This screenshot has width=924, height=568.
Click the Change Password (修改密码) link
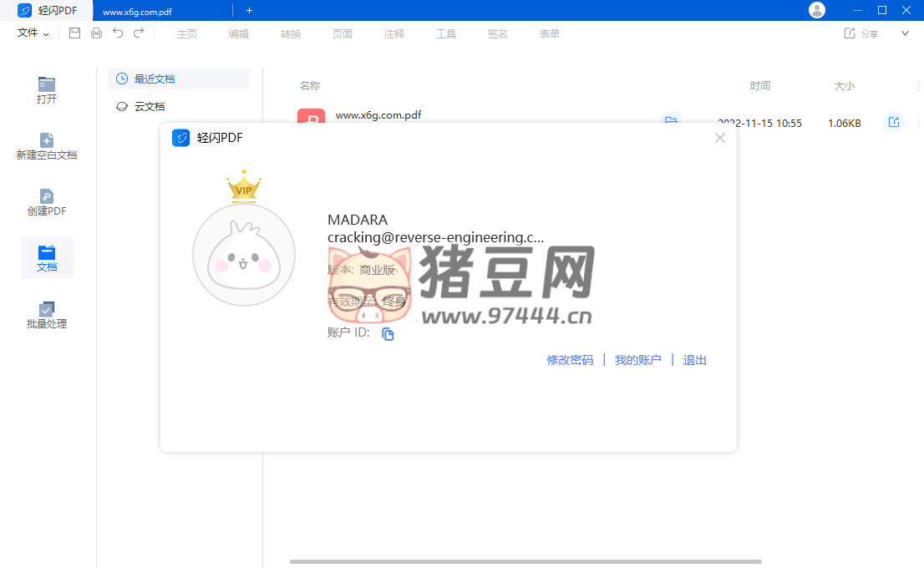570,360
